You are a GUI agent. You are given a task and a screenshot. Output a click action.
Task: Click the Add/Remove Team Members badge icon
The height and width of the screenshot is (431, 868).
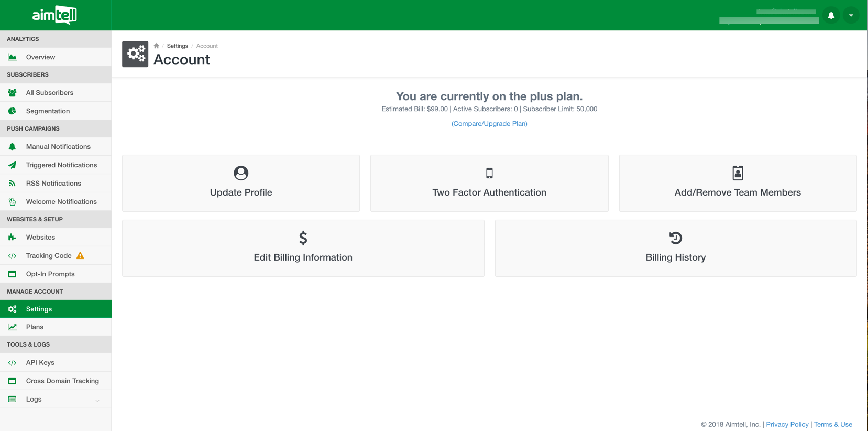coord(738,173)
